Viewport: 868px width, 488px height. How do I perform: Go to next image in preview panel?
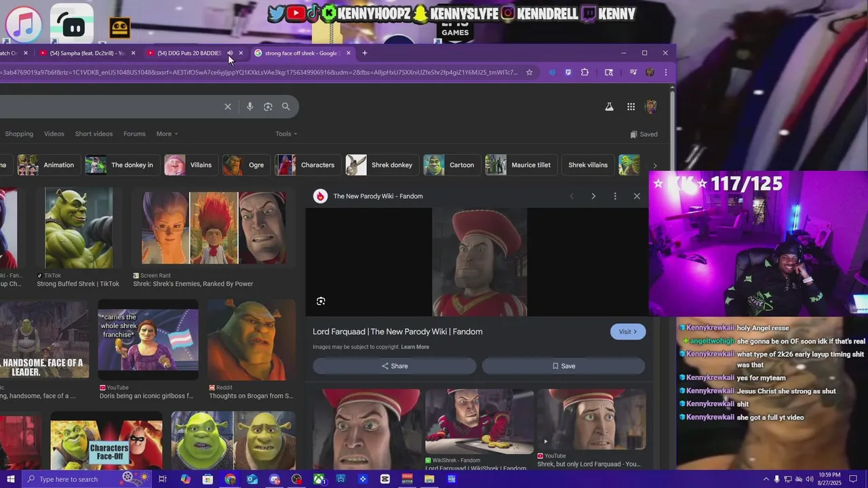[593, 196]
